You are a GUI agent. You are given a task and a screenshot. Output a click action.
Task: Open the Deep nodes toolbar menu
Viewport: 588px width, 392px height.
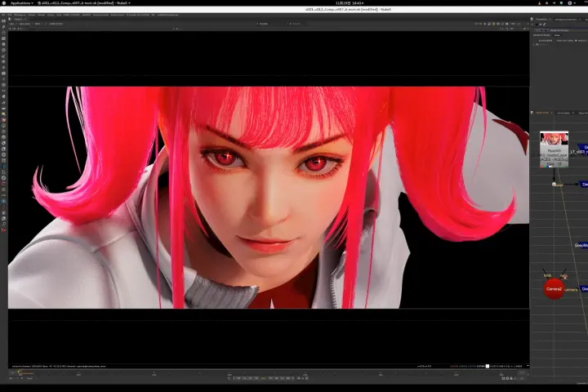click(4, 85)
